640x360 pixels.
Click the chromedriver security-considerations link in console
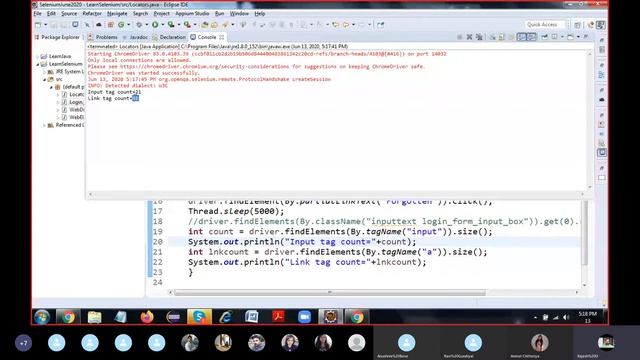pos(204,67)
